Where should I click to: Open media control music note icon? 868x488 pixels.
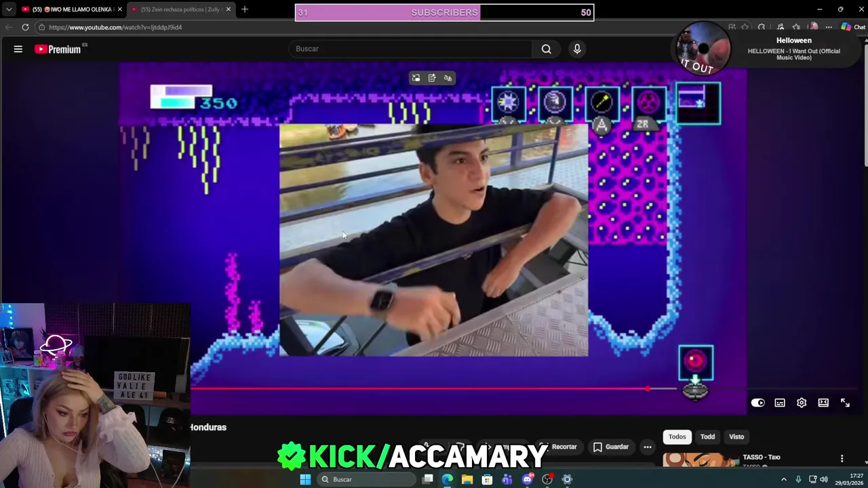(781, 27)
